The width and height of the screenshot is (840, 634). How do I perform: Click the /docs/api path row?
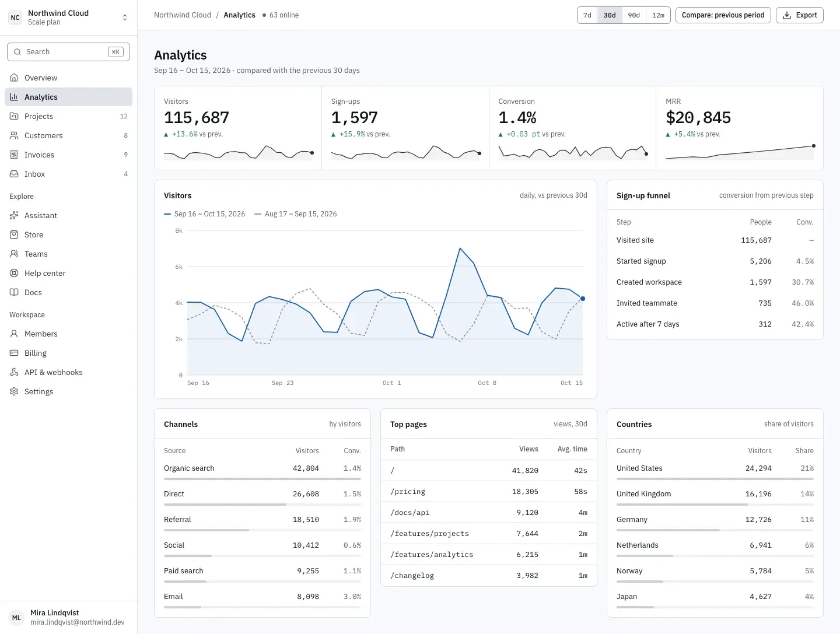point(489,513)
